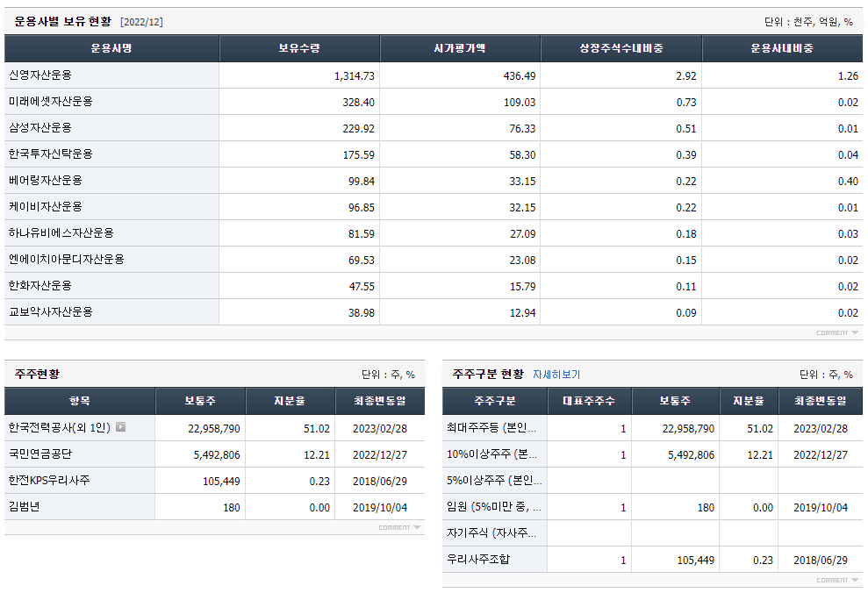Click the 175.59 holdings value
The width and height of the screenshot is (868, 593).
click(x=358, y=155)
